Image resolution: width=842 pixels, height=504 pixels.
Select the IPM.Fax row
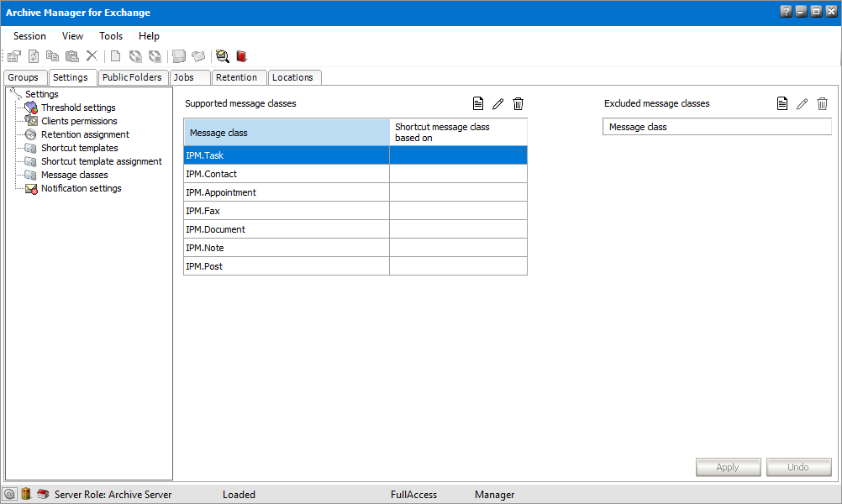[x=355, y=211]
